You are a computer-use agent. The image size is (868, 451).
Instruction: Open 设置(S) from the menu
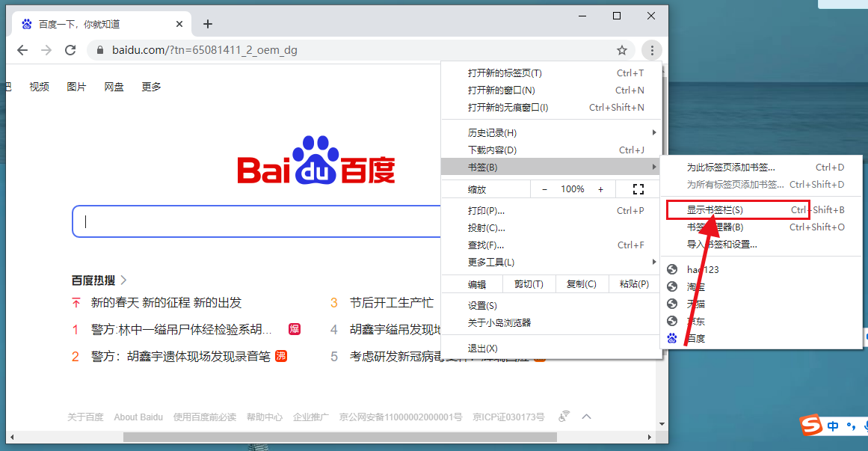(x=551, y=306)
